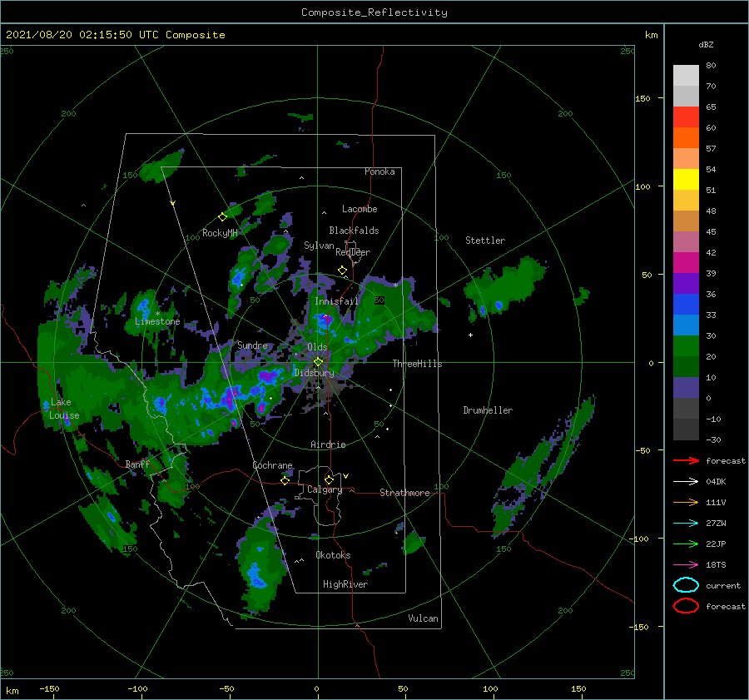Image resolution: width=749 pixels, height=700 pixels.
Task: Click the yellow radar-center marker above Didsbury
Action: click(x=318, y=362)
